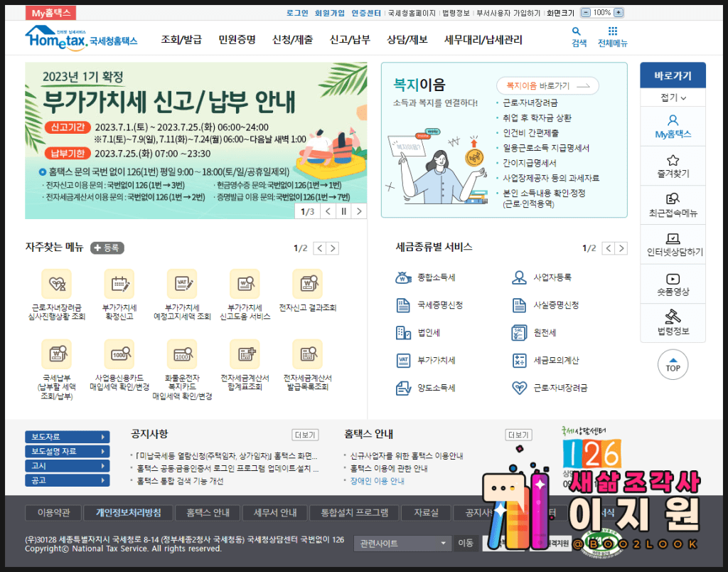
Task: Open My홈택스 person icon in sidebar
Action: (673, 120)
